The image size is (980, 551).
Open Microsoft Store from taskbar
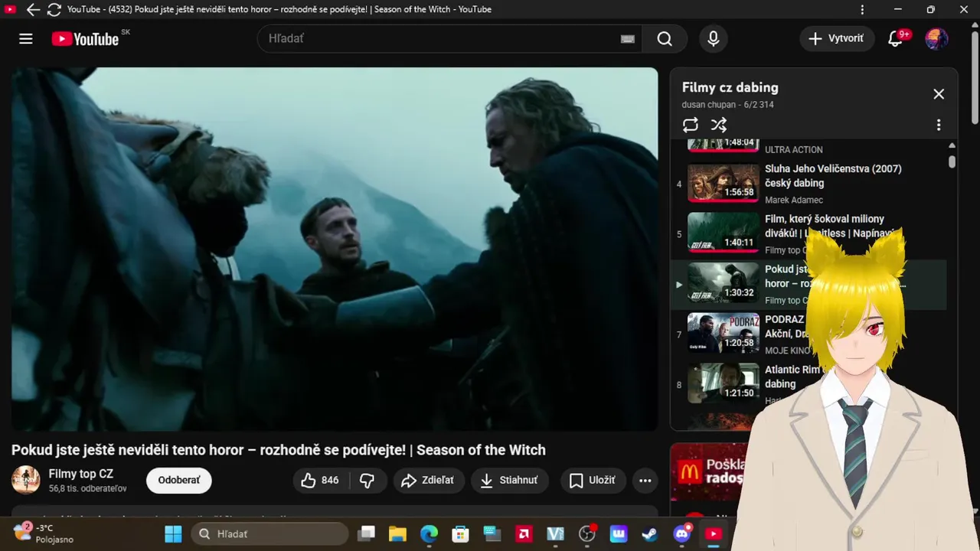point(460,533)
